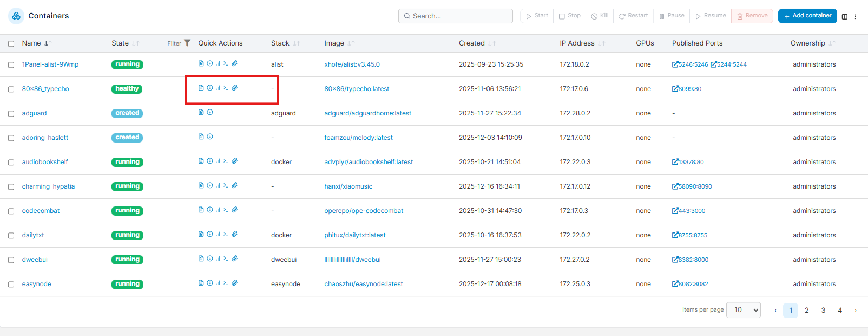Open the items per page dropdown

click(x=743, y=310)
